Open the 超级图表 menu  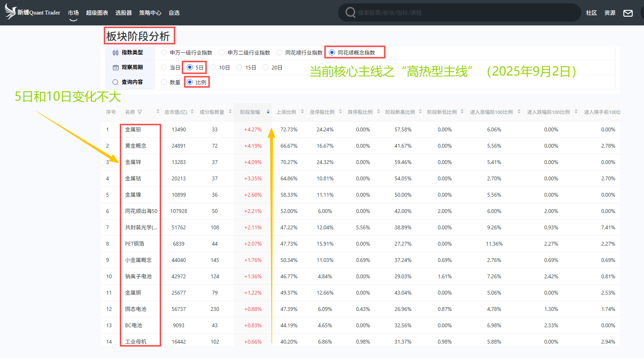[x=97, y=13]
